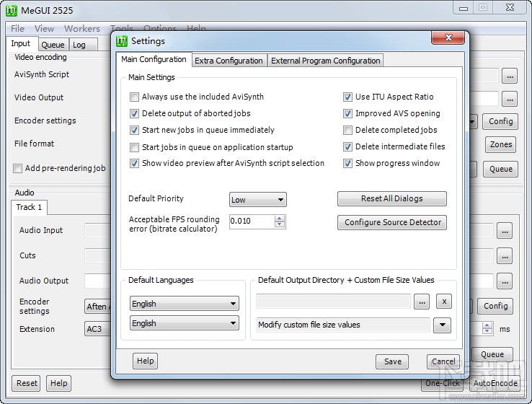Toggle Show video preview after AviSynth script selection
The image size is (532, 404).
click(x=134, y=164)
